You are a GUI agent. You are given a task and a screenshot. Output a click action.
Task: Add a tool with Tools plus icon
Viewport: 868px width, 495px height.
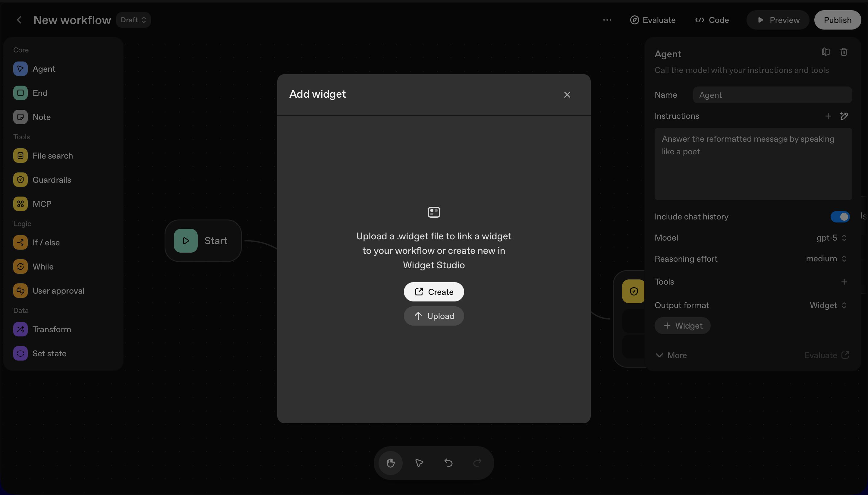click(844, 282)
